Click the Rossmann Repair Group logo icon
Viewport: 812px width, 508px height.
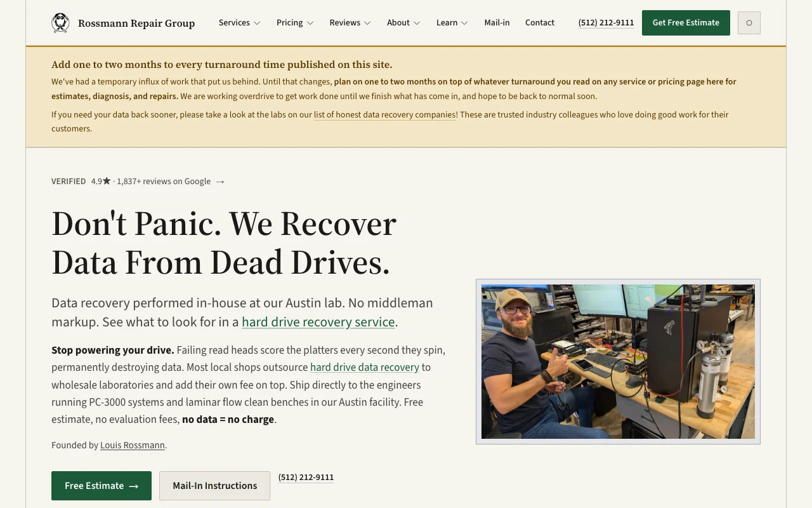(x=60, y=23)
